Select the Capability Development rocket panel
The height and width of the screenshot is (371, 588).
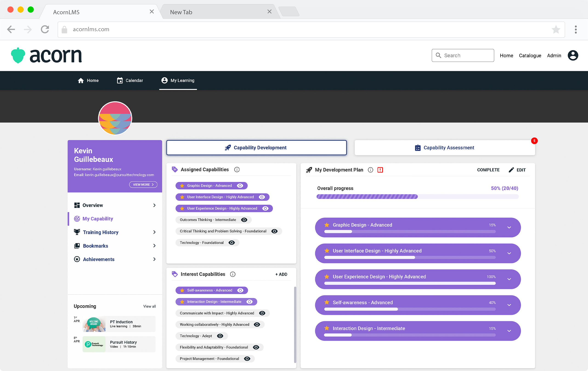point(256,147)
